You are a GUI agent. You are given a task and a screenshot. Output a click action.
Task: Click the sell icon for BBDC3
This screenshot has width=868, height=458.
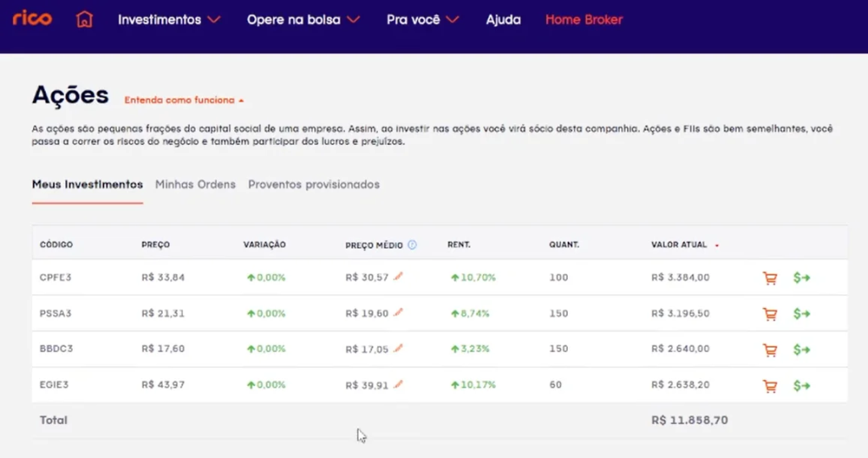pos(801,349)
